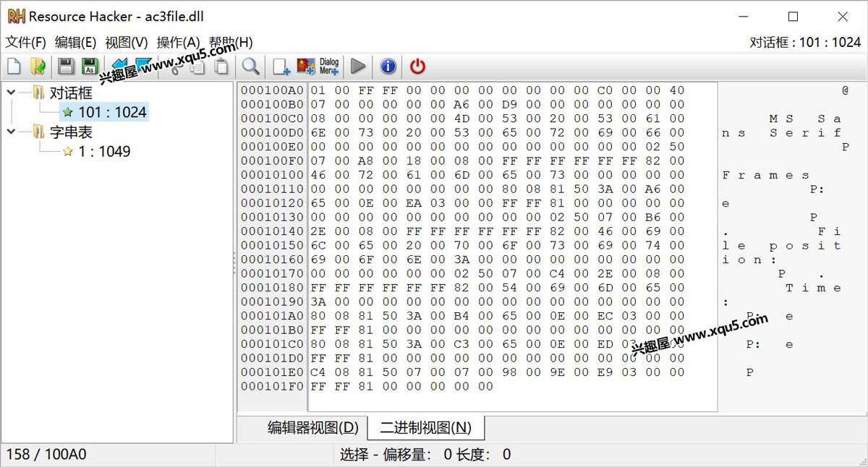Click offset 00010120 row label
Screen dimensions: 868x467
tap(273, 203)
